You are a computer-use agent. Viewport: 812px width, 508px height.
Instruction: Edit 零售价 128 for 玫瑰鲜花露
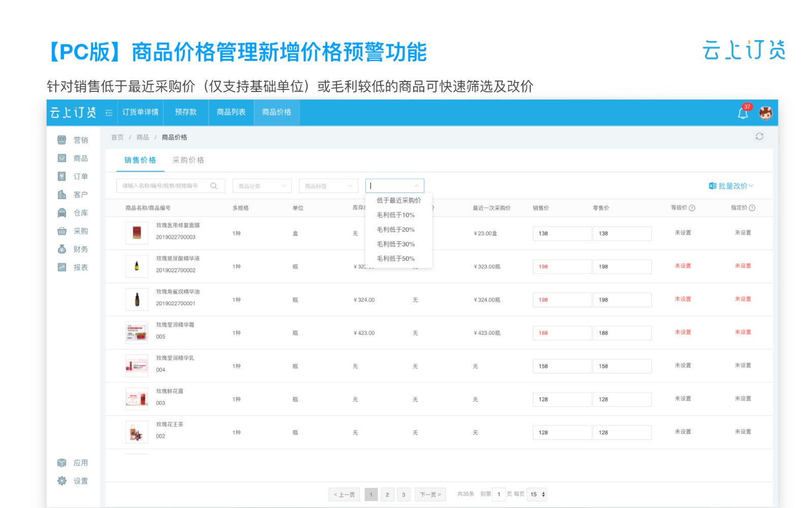(x=622, y=399)
